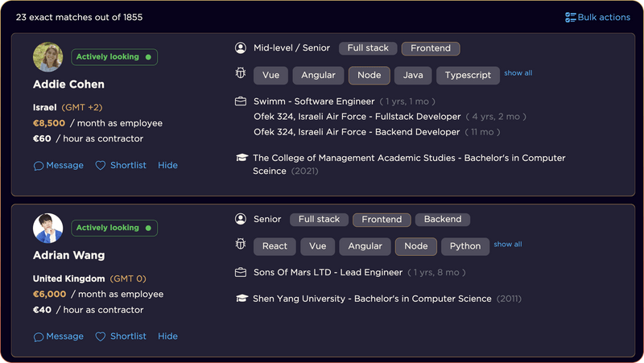Click the briefcase icon beside Swimm experience
This screenshot has height=363, width=644.
240,102
